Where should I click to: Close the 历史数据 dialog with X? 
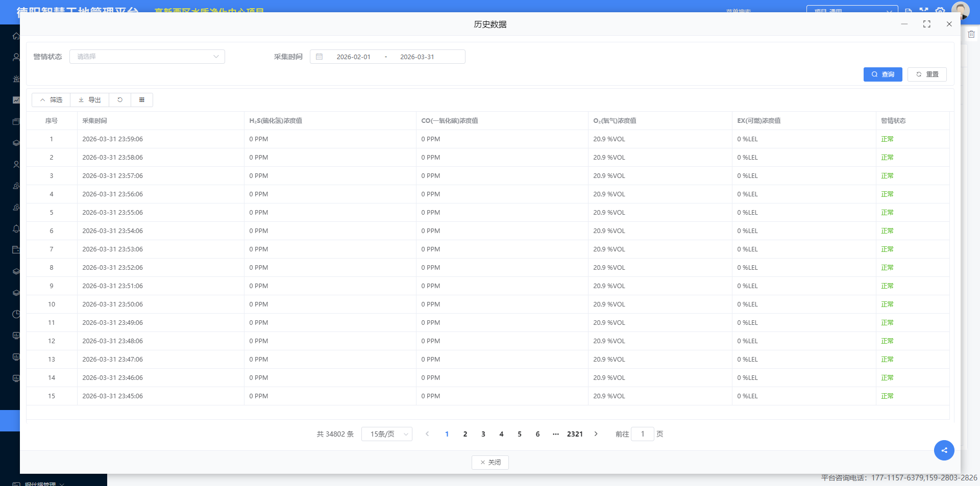point(949,24)
